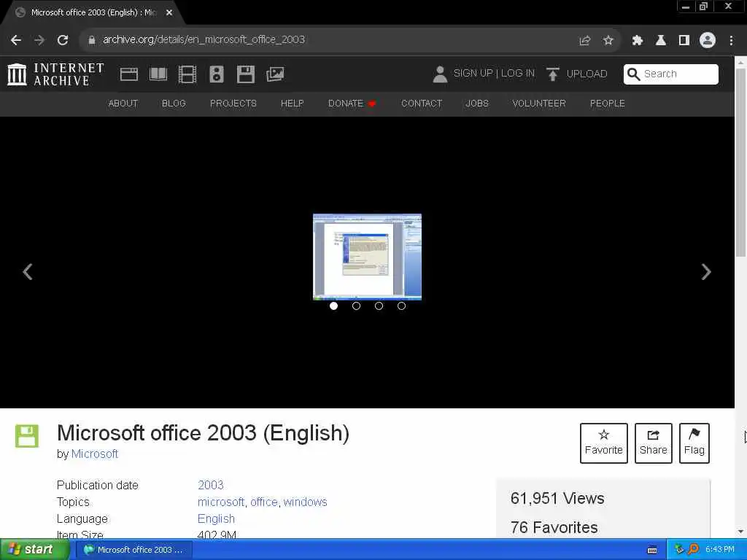Click the green software floppy icon by title
This screenshot has width=747, height=560.
point(27,436)
